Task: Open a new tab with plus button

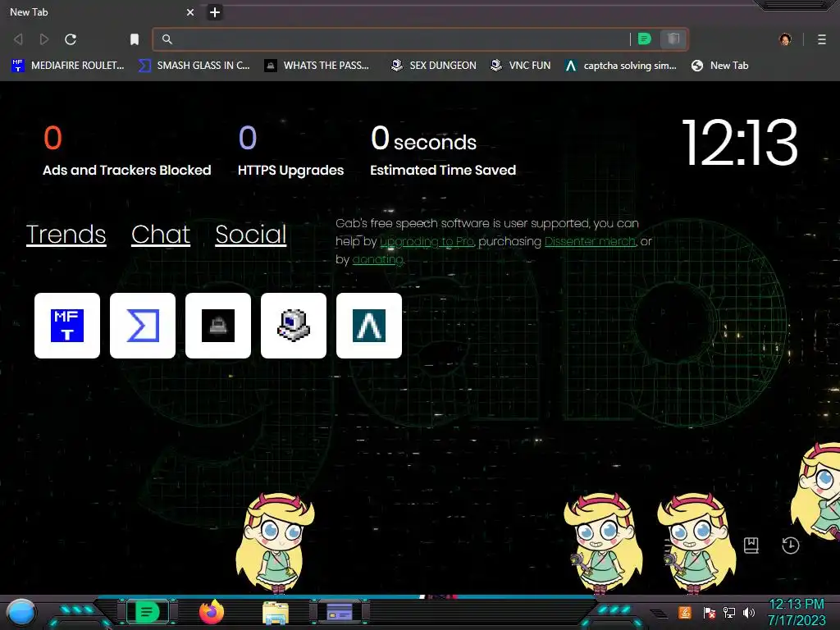Action: coord(214,11)
